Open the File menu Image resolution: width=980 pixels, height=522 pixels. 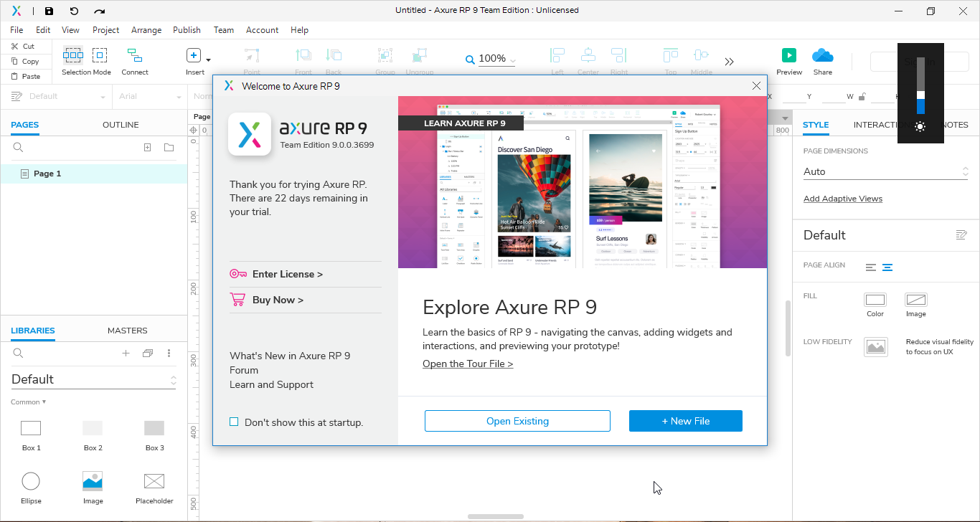click(x=17, y=30)
